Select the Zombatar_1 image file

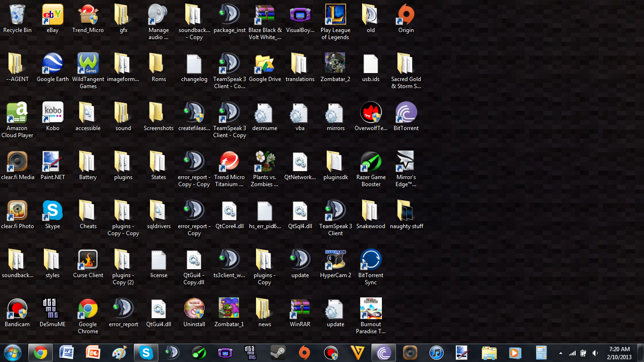(x=230, y=313)
